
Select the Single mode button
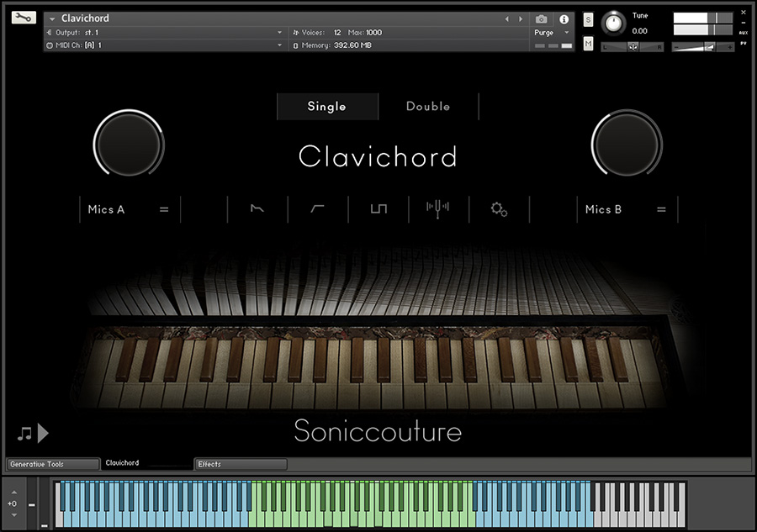[327, 106]
